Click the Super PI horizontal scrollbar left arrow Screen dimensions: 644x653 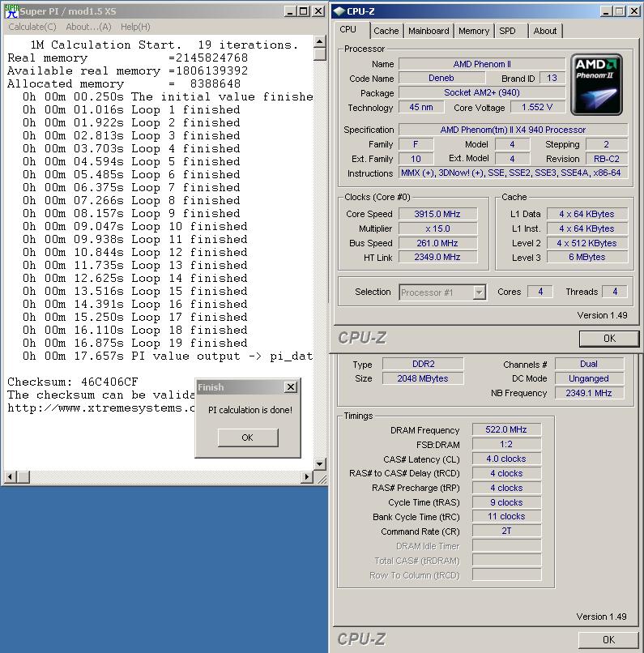(x=10, y=476)
